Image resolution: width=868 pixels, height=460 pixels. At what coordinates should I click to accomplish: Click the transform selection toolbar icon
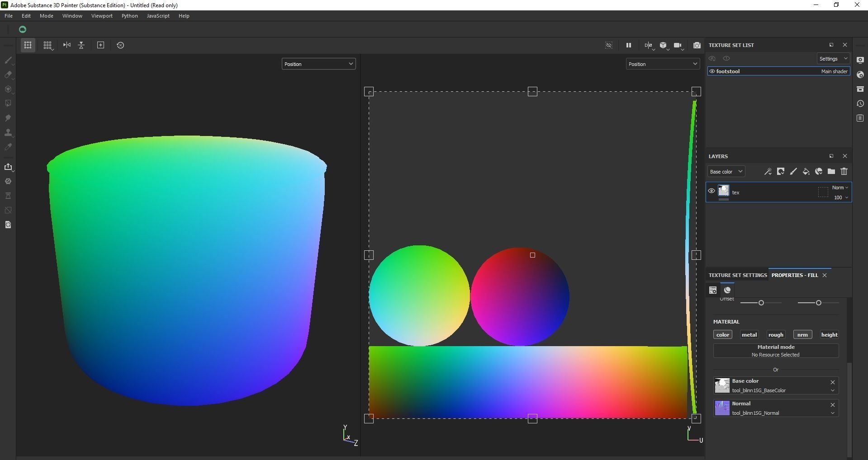[28, 45]
